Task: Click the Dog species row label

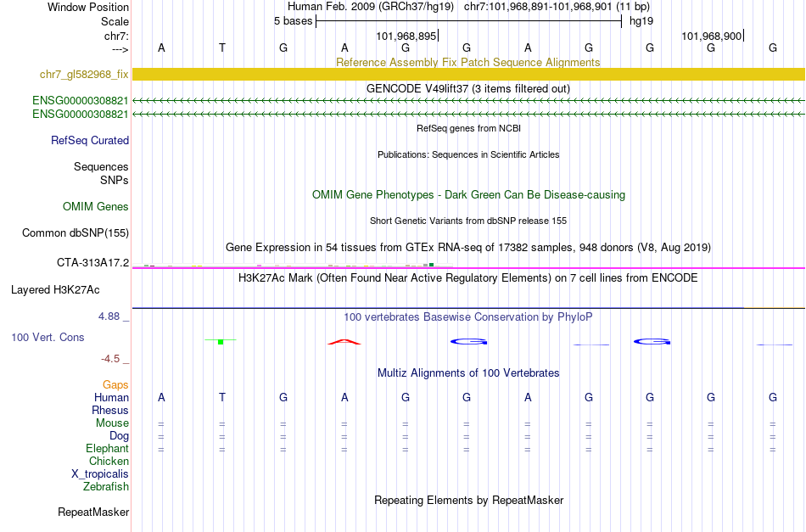Action: (120, 436)
